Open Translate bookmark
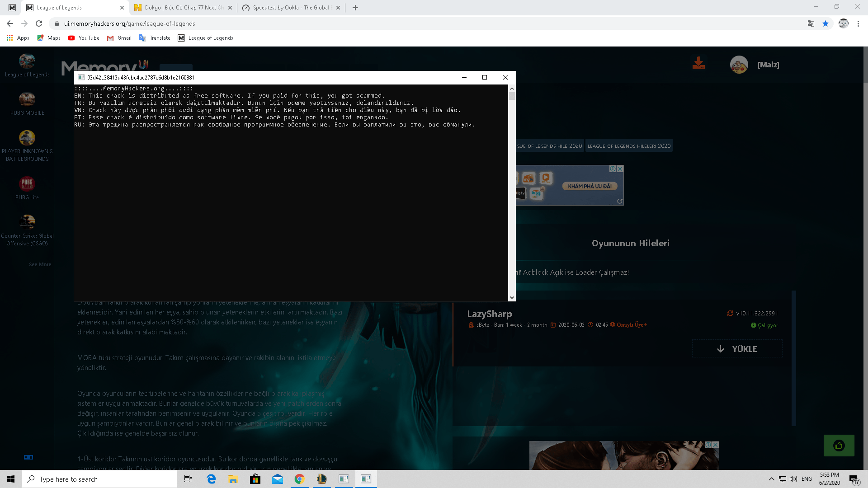868x488 pixels. (155, 38)
